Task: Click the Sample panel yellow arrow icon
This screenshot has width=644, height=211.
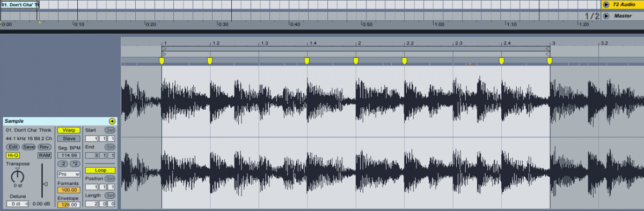Action: 112,122
